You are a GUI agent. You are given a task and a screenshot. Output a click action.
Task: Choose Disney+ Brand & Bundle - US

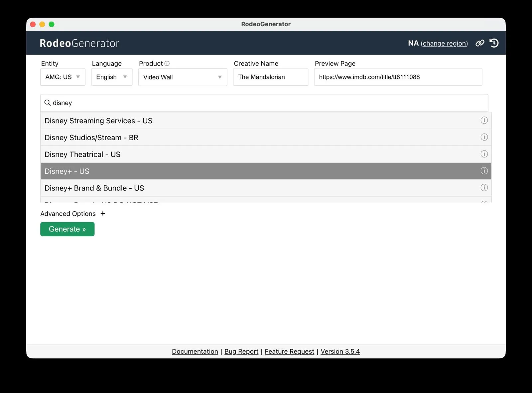point(266,188)
